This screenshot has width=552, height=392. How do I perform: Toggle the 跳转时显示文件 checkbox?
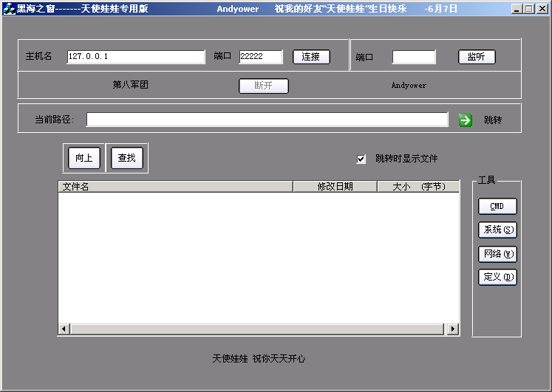(361, 159)
